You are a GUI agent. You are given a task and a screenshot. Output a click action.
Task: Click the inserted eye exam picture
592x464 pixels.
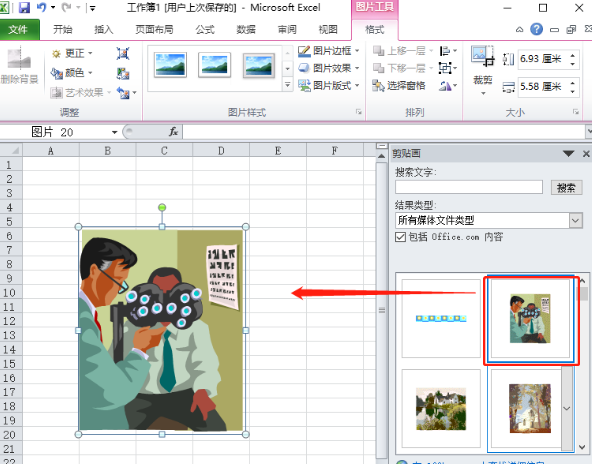162,330
